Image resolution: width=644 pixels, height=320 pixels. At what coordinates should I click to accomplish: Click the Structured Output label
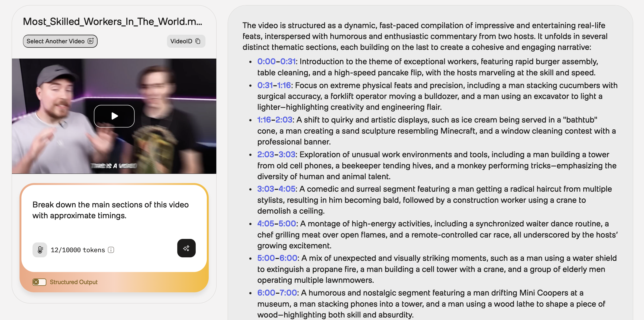pos(73,282)
